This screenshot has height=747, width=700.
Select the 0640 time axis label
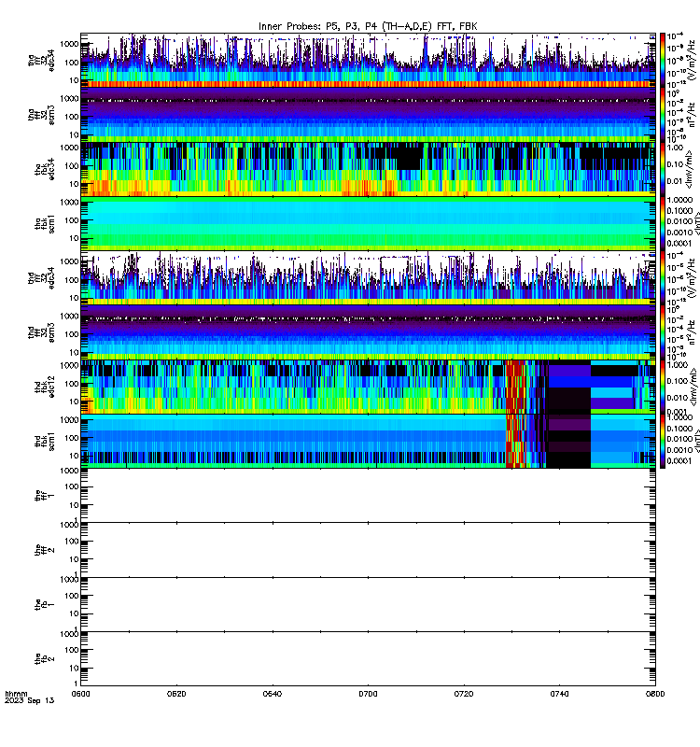click(x=272, y=694)
